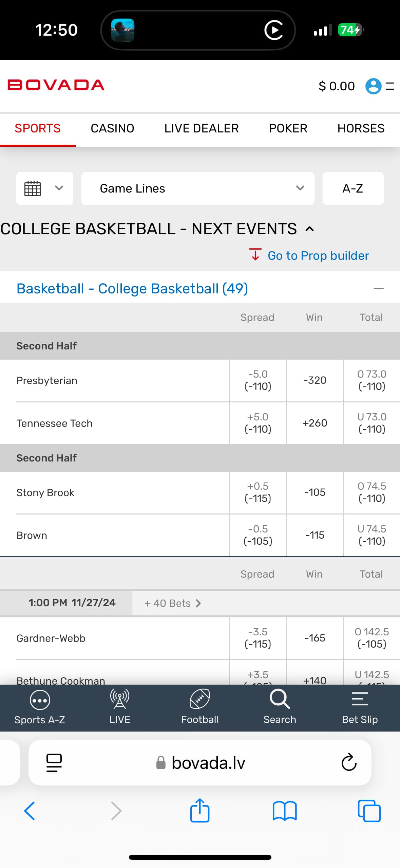Reload the bovada.lv page
400x868 pixels.
pos(349,763)
